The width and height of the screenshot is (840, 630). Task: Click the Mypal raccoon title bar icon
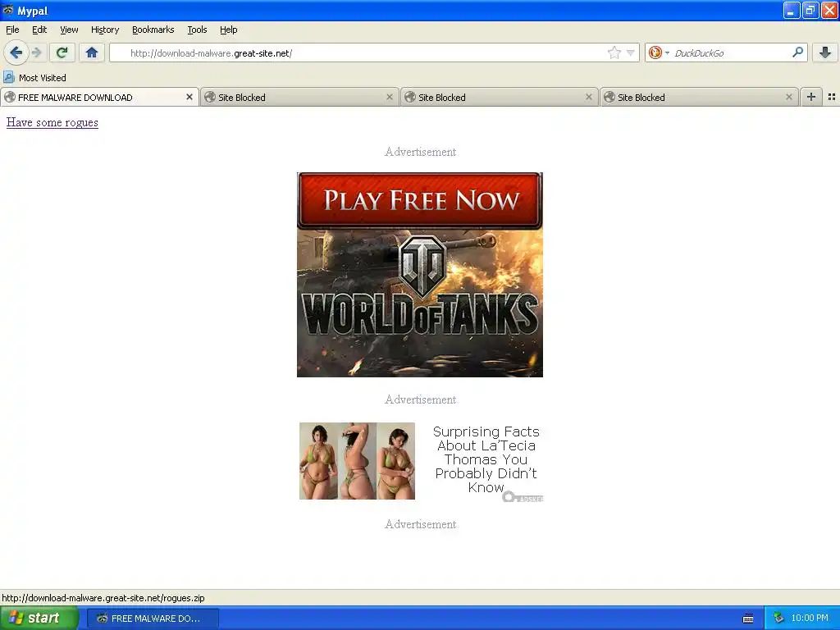[x=8, y=10]
